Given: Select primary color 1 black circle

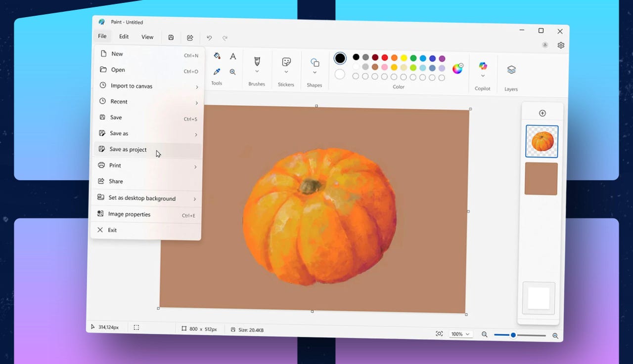Looking at the screenshot, I should click(x=340, y=58).
